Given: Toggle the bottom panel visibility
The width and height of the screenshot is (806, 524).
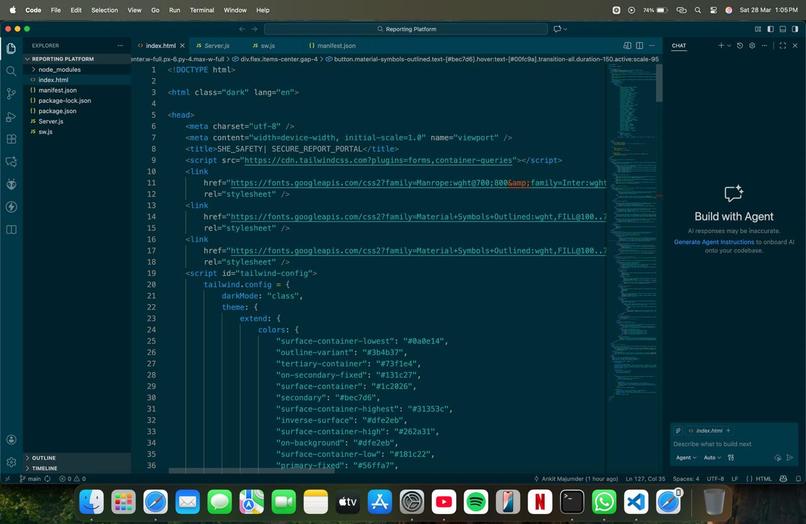Looking at the screenshot, I should [782, 29].
